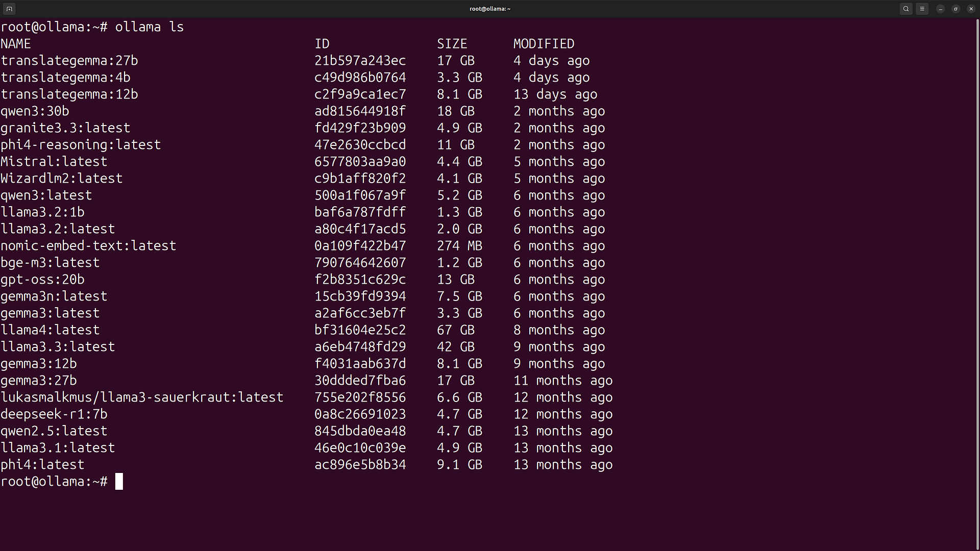The height and width of the screenshot is (551, 980).
Task: Click model name qwen2.5:latest
Action: tap(54, 431)
